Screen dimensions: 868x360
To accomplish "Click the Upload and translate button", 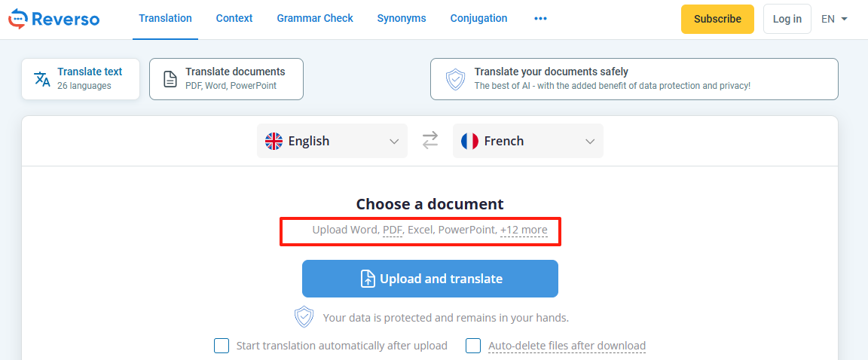I will (x=430, y=279).
